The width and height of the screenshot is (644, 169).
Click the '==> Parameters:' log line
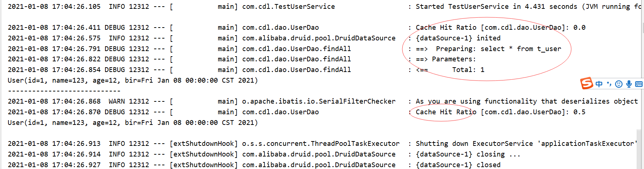[x=446, y=59]
